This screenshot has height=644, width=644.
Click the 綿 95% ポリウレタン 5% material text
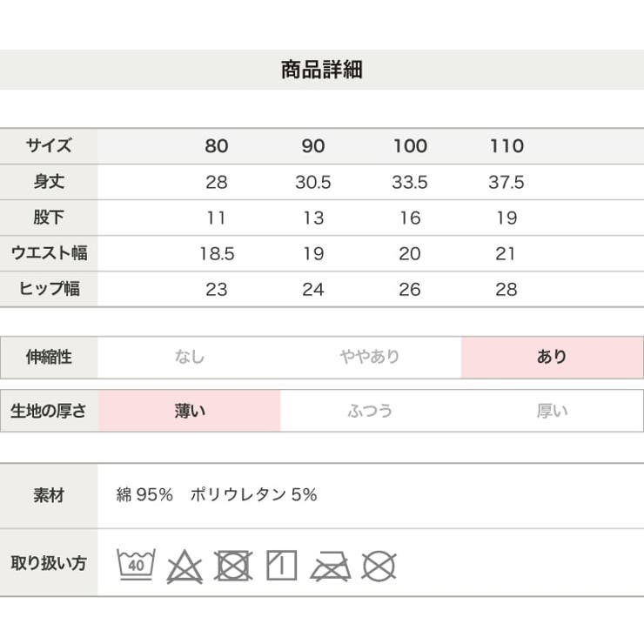pos(217,495)
